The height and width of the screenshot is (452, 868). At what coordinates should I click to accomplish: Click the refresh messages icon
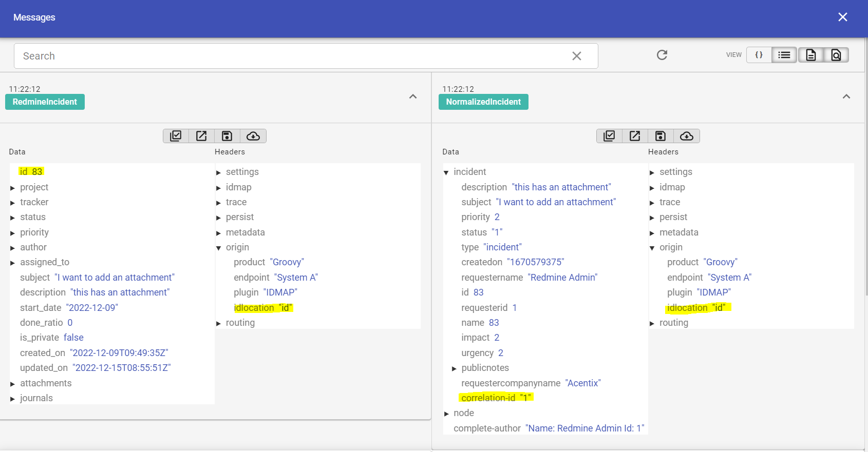[x=662, y=55]
